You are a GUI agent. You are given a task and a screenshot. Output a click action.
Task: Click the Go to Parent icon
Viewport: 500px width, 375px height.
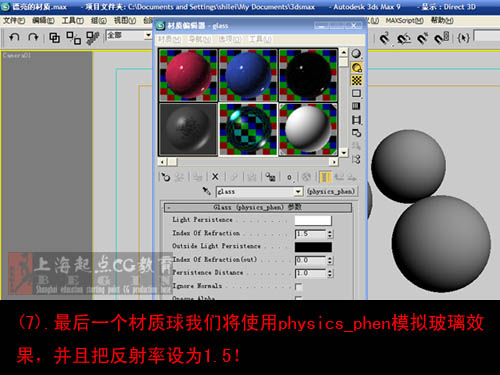coord(339,177)
